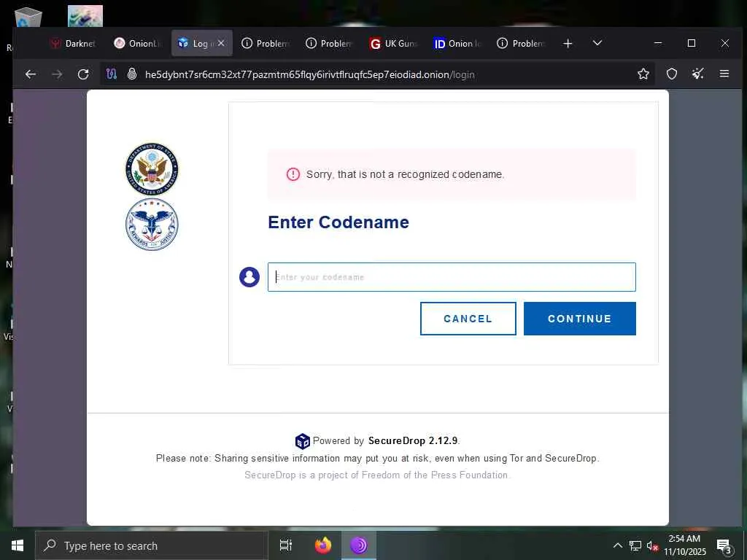Click the sharing sensitive information notice
The height and width of the screenshot is (560, 747).
coord(377,458)
